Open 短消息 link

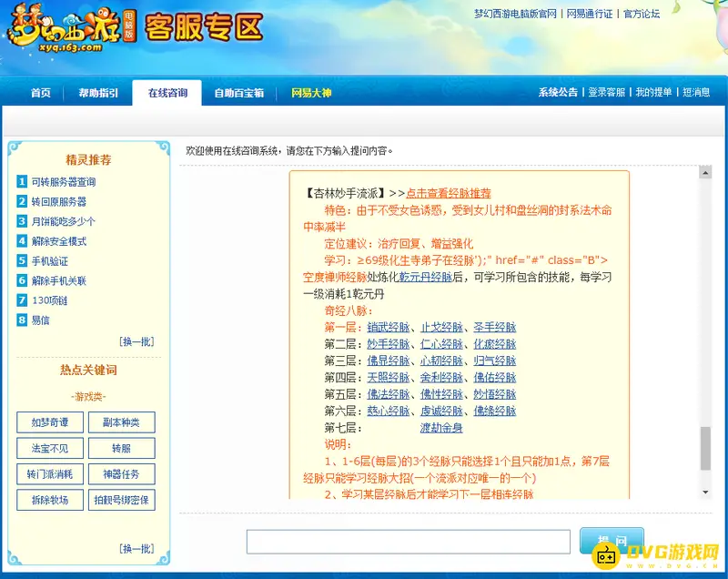coord(695,92)
